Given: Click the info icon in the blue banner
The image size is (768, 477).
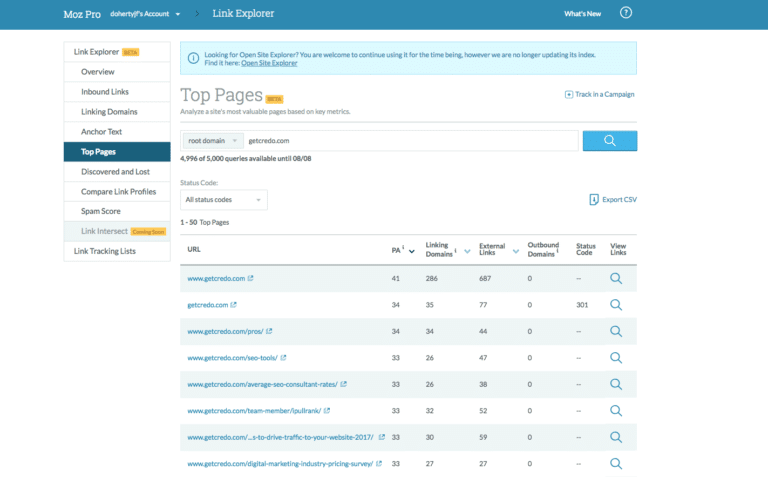Looking at the screenshot, I should [x=193, y=58].
